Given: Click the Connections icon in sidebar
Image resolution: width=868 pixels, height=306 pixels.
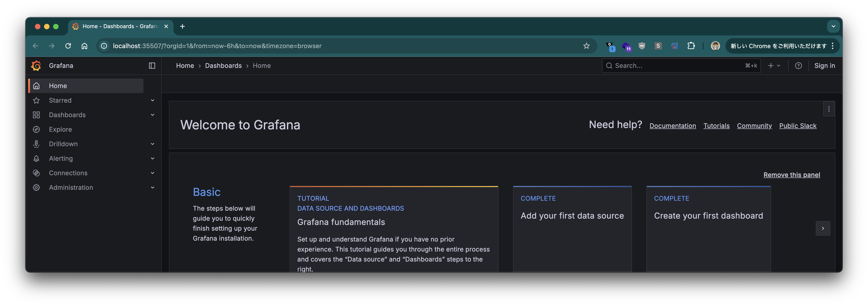Looking at the screenshot, I should [36, 173].
